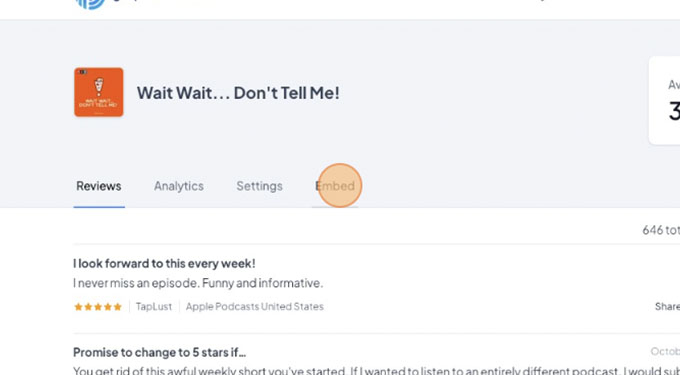Select the TapLust reviewer name
Viewport: 680px width, 375px height.
154,307
